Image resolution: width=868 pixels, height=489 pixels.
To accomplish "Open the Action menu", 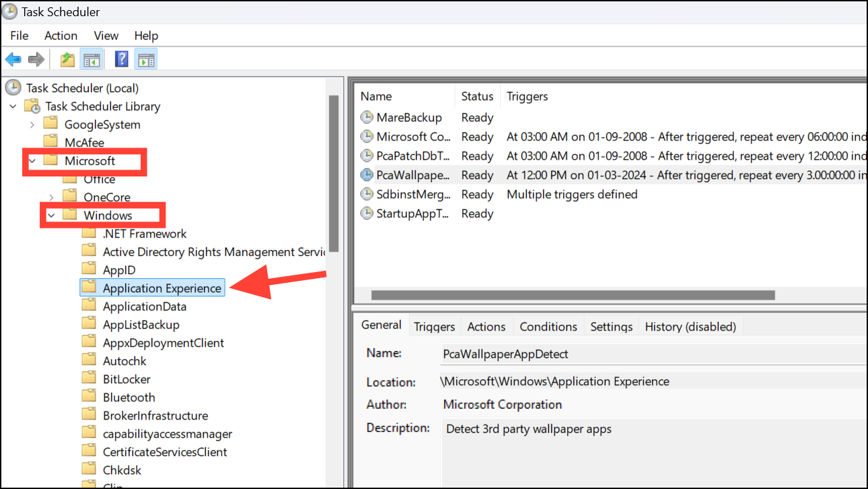I will click(x=61, y=36).
